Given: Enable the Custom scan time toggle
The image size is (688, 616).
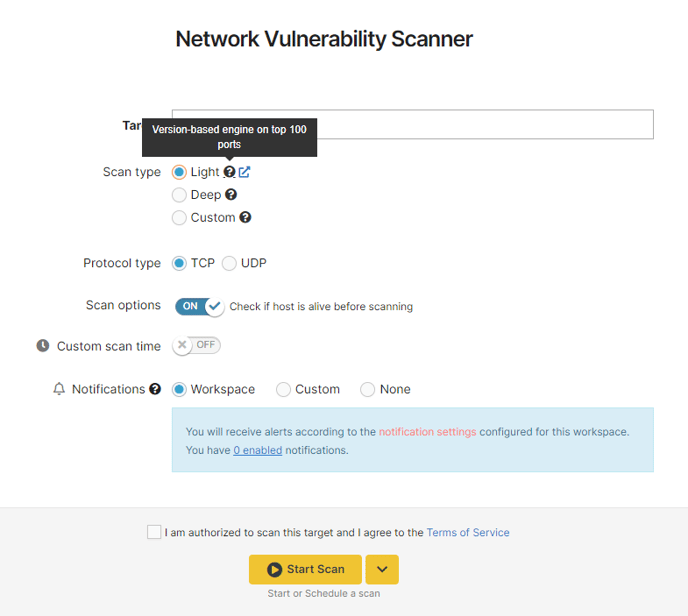Looking at the screenshot, I should 196,345.
